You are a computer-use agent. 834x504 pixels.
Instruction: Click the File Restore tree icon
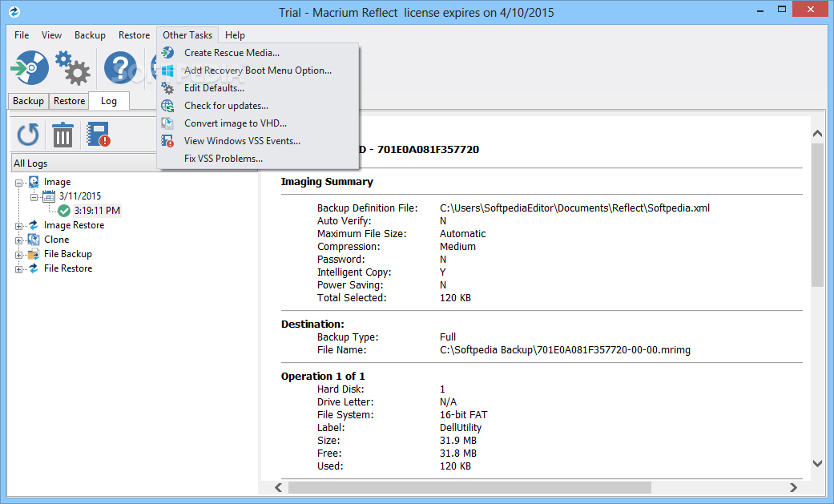point(34,268)
